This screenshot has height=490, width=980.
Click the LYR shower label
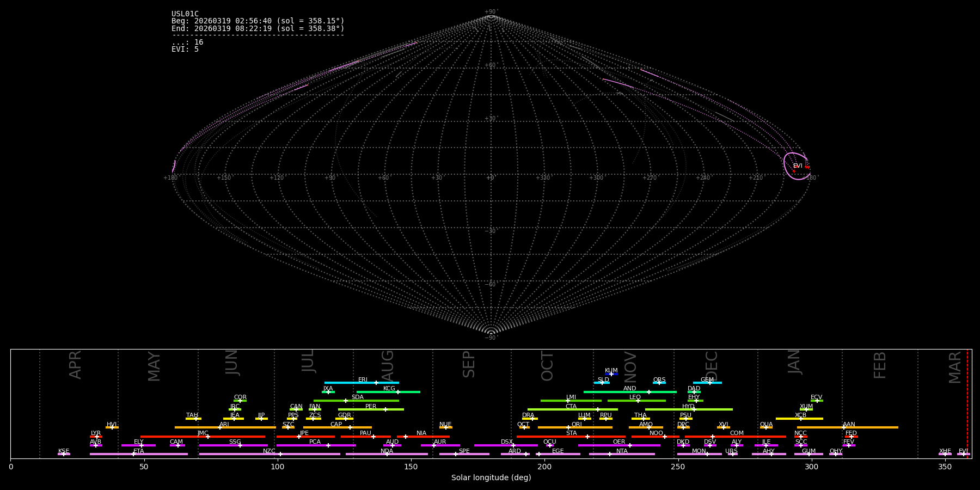(x=96, y=433)
